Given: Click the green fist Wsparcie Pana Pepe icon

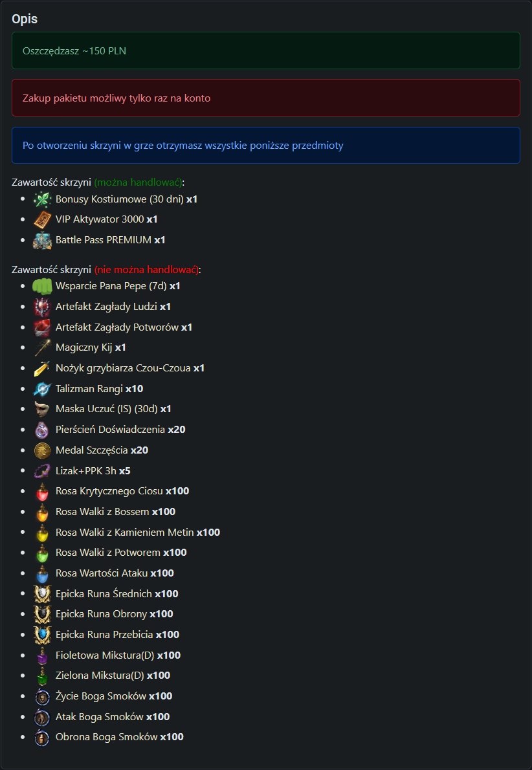Looking at the screenshot, I should click(x=42, y=286).
